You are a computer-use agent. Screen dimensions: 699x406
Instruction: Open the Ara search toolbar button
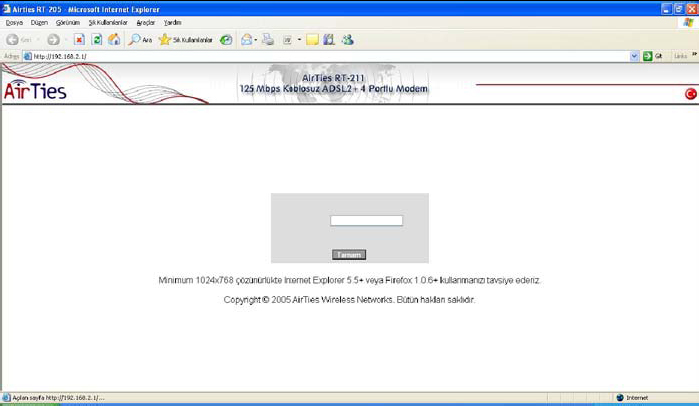click(140, 40)
